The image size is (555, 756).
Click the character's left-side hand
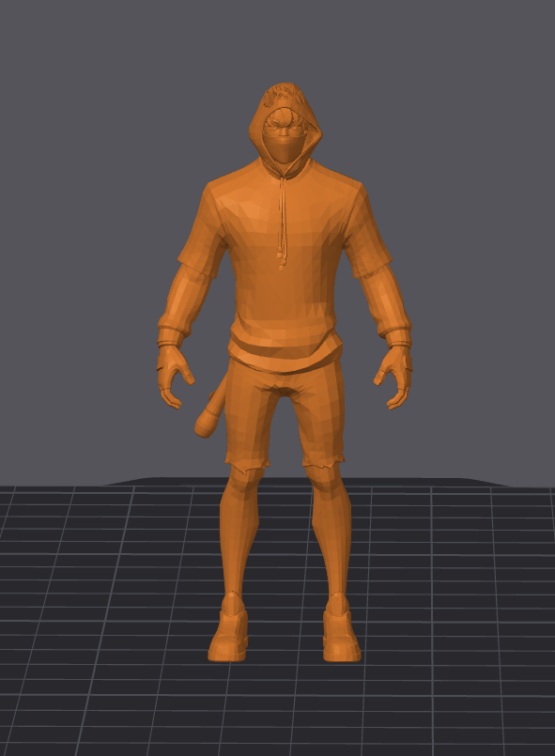(x=174, y=377)
